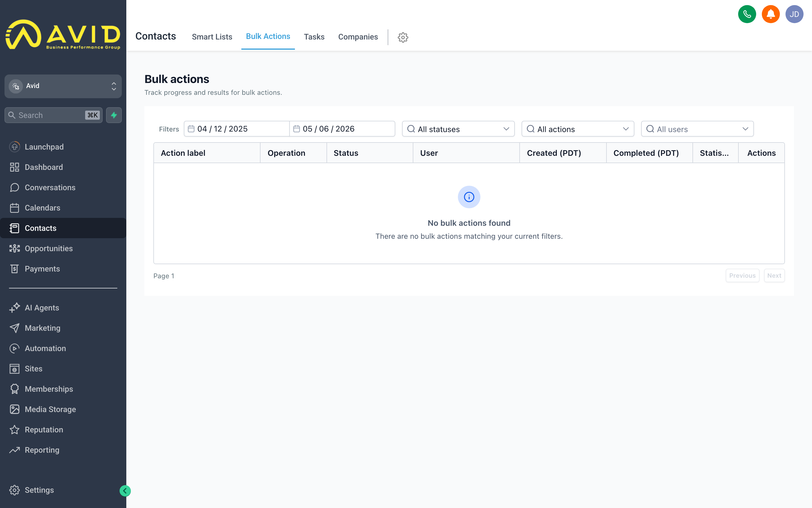Click the Created (PDT) column header

click(563, 153)
